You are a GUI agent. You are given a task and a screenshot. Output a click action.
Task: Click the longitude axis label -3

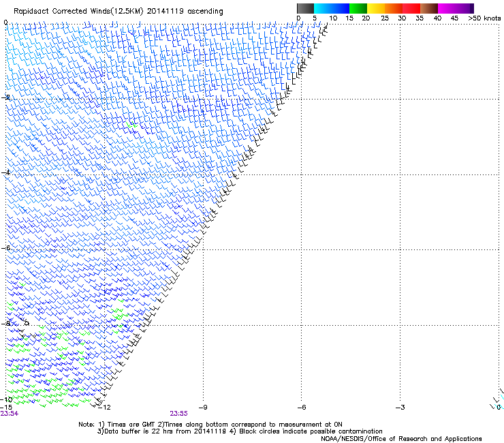click(400, 408)
